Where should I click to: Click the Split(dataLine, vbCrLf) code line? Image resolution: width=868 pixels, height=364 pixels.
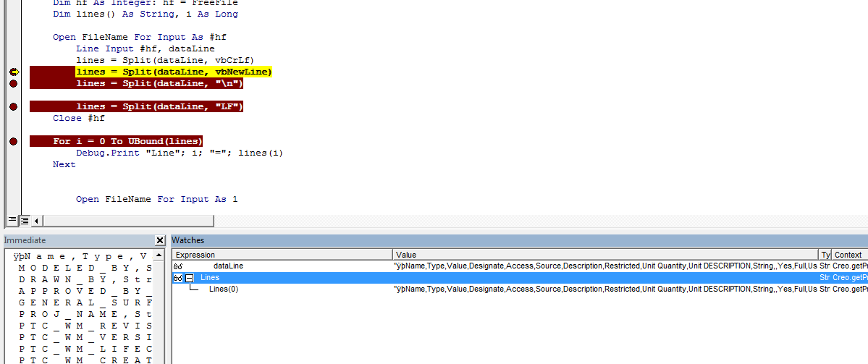click(x=165, y=60)
